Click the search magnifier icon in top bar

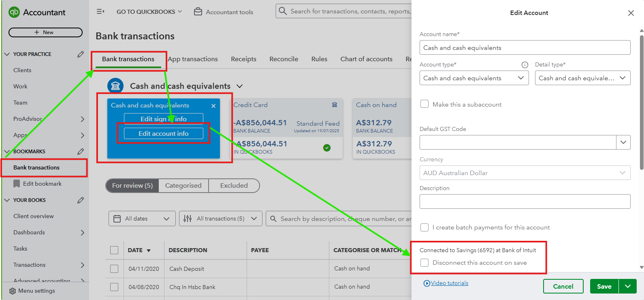tap(283, 11)
